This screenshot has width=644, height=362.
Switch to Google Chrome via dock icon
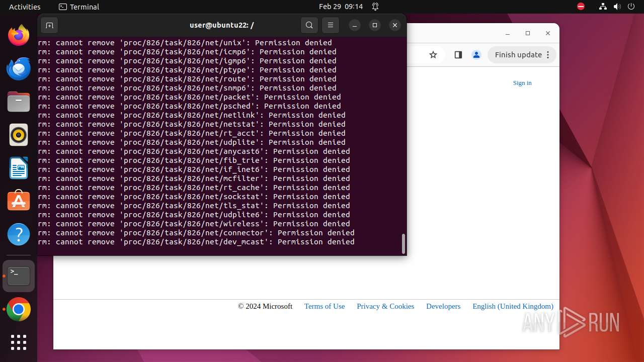(19, 310)
